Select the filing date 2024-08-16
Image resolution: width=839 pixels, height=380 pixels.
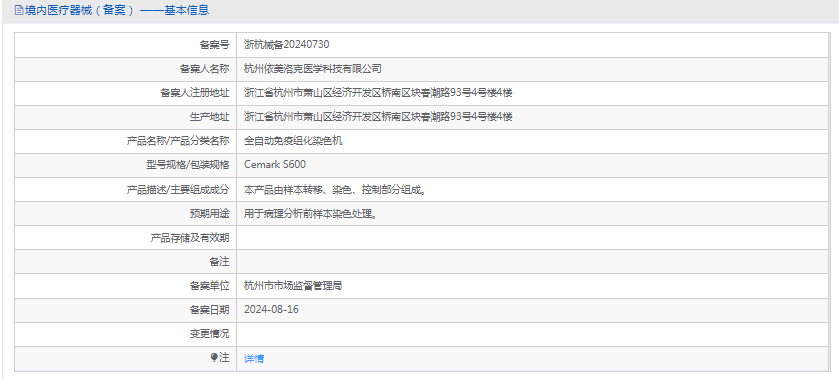pos(271,309)
